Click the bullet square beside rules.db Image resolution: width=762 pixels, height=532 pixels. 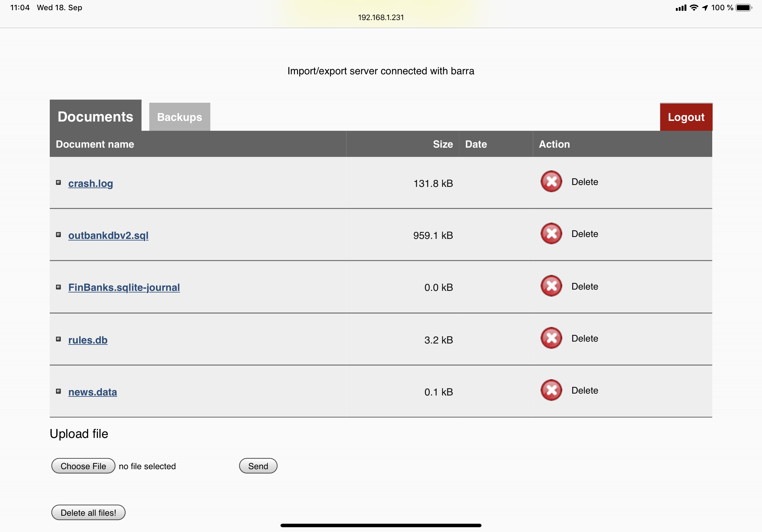[x=58, y=339]
